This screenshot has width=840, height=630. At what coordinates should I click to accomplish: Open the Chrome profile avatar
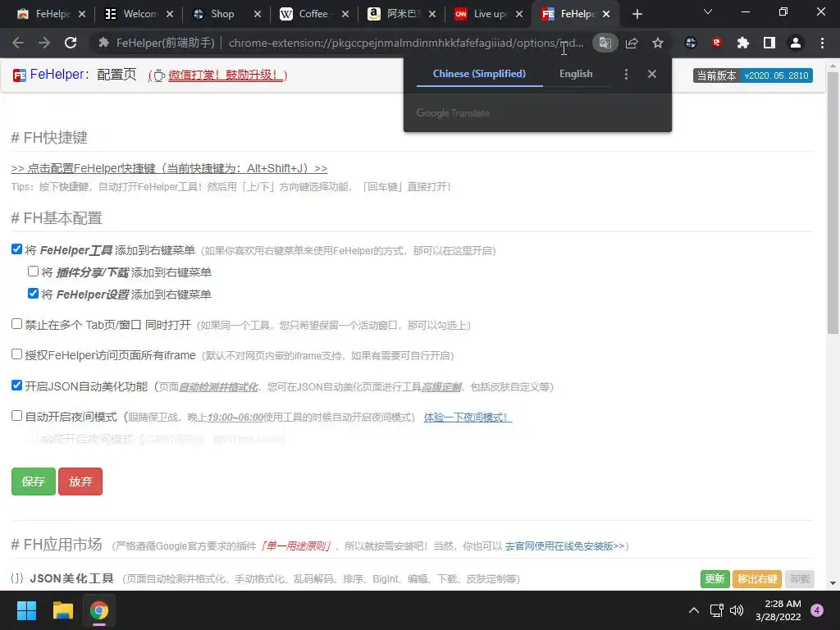click(796, 43)
